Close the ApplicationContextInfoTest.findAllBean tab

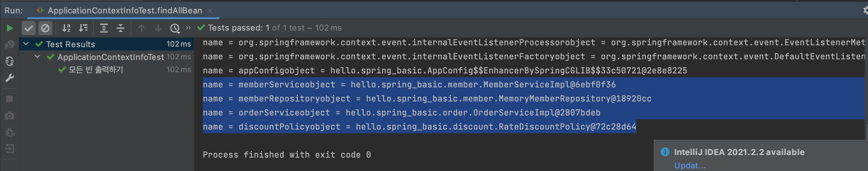tap(210, 11)
